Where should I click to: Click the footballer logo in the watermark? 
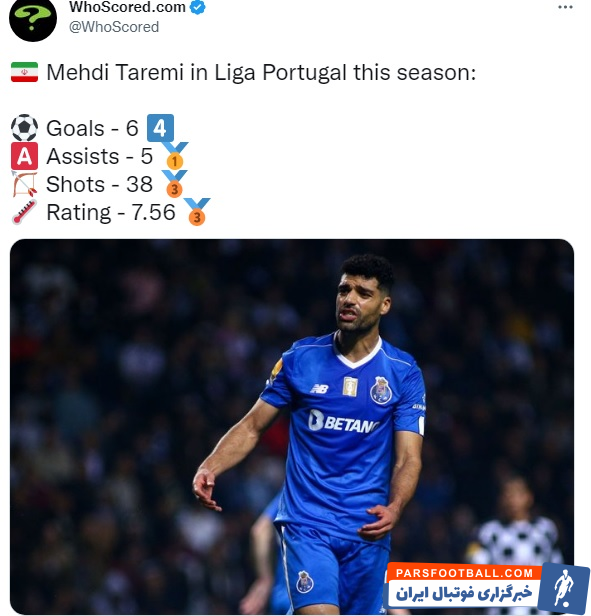click(564, 588)
